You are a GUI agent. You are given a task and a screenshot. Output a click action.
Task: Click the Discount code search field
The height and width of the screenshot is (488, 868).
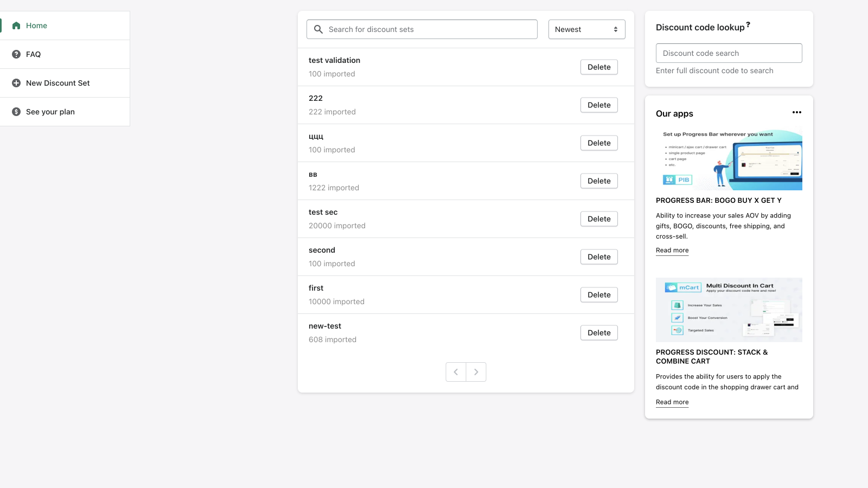point(729,53)
